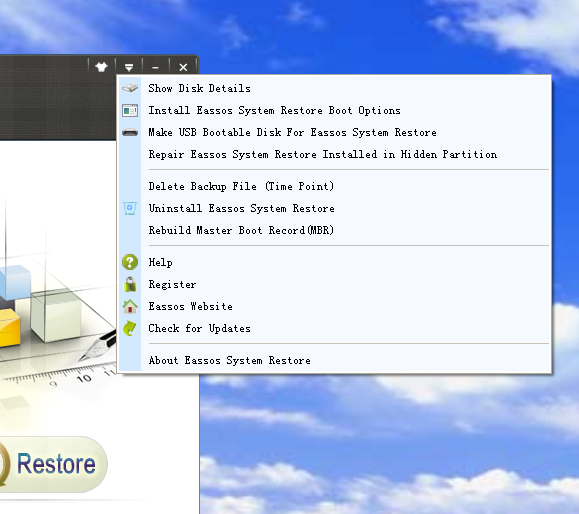
Task: Click the padlock Register icon
Action: [130, 284]
